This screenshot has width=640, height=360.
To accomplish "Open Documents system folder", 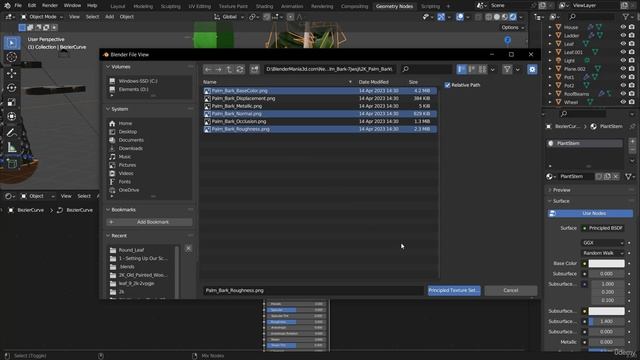I will (131, 140).
